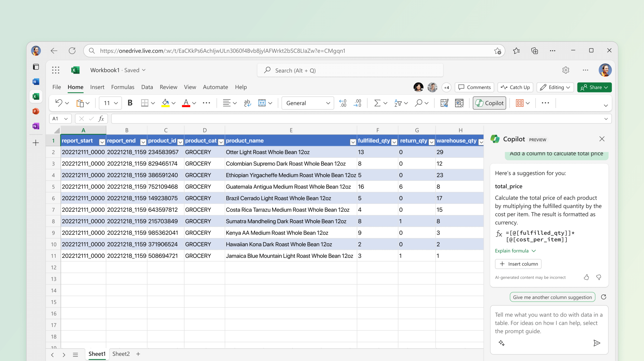Screen dimensions: 644x361
Task: Toggle the Format as Table icon
Action: [x=521, y=103]
